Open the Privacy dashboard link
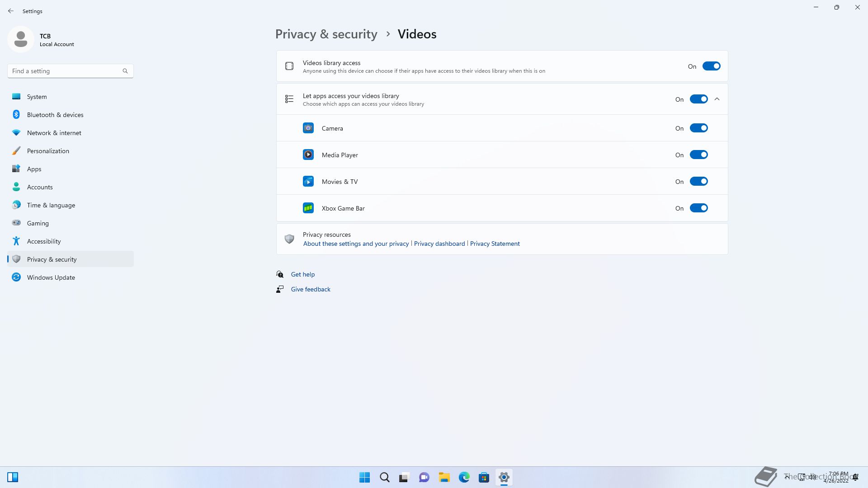The width and height of the screenshot is (868, 488). click(x=439, y=244)
